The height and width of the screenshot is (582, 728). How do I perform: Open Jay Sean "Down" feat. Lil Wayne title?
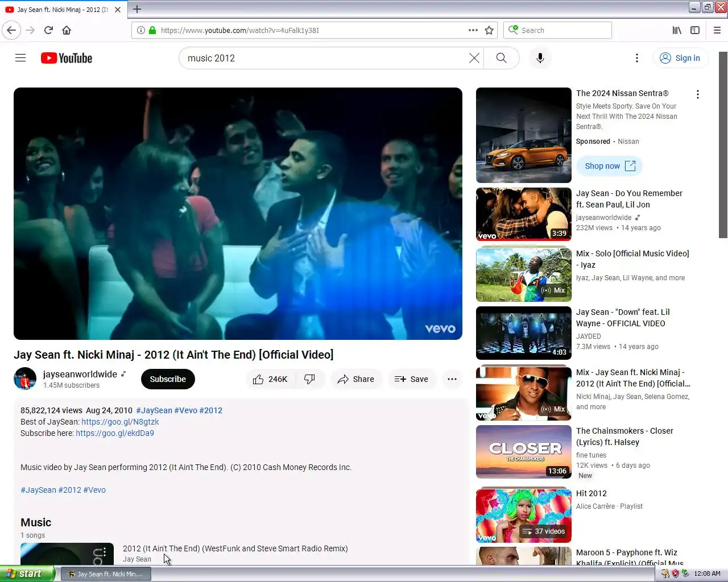[623, 318]
